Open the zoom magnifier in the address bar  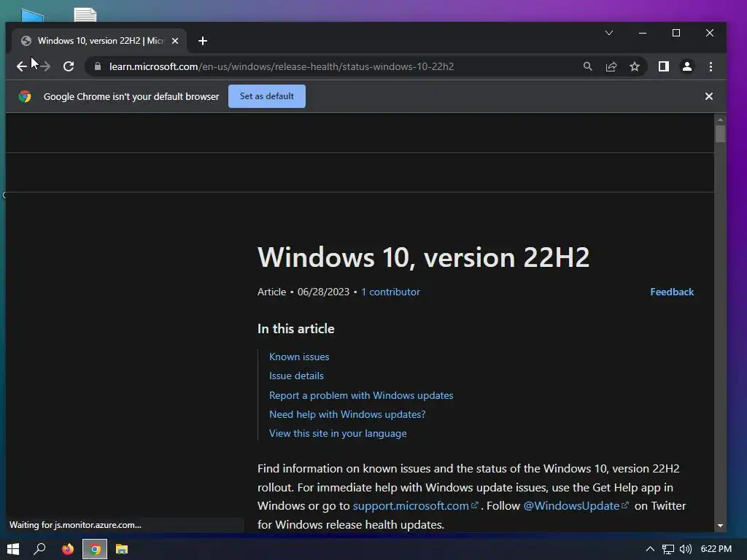pos(587,66)
